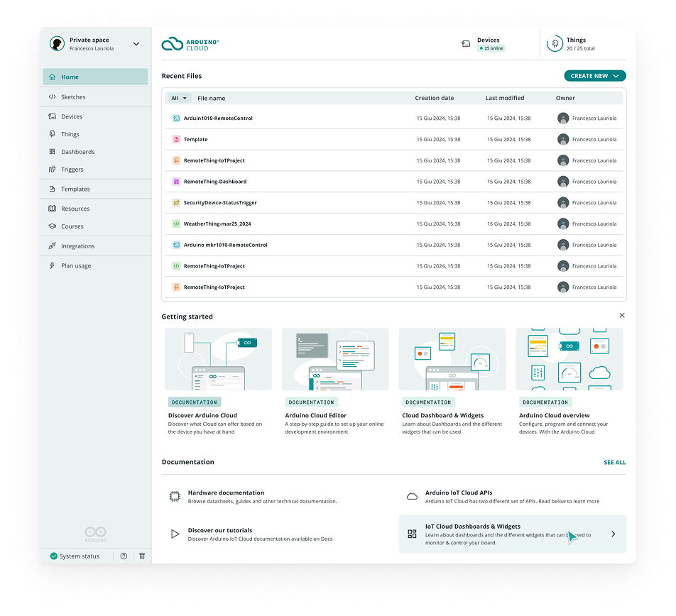The image size is (676, 616).
Task: Click the File name column header
Action: [212, 98]
